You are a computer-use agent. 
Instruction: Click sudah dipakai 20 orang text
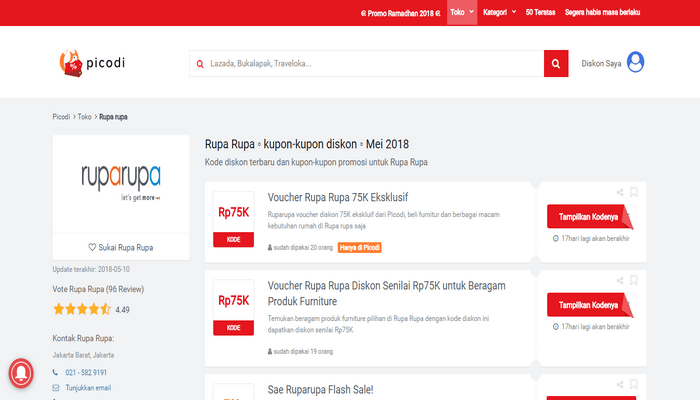303,247
